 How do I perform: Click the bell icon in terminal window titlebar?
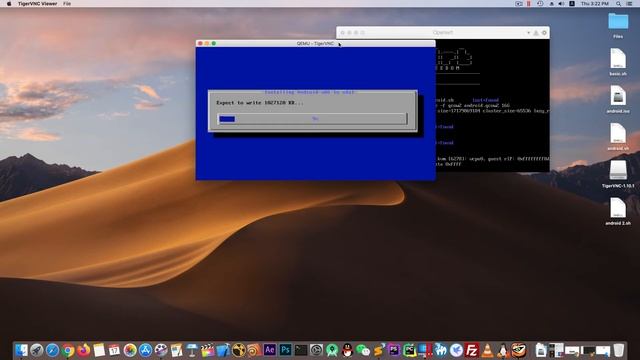point(536,33)
